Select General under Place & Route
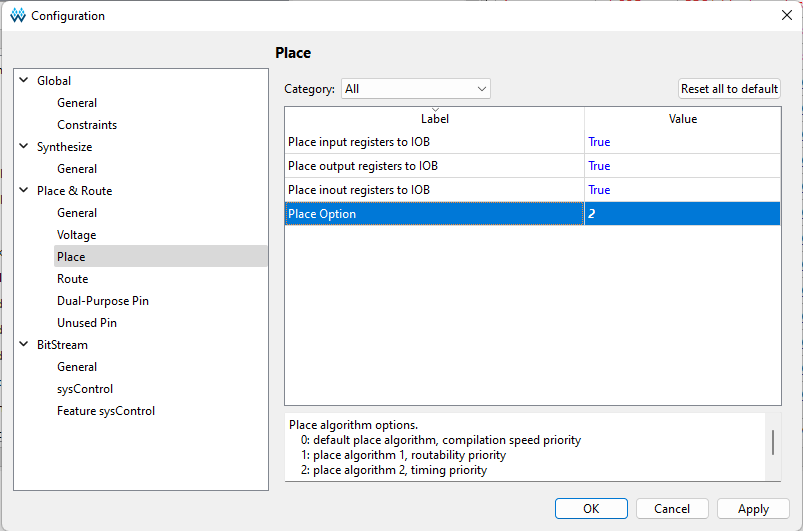Image resolution: width=803 pixels, height=531 pixels. click(77, 213)
